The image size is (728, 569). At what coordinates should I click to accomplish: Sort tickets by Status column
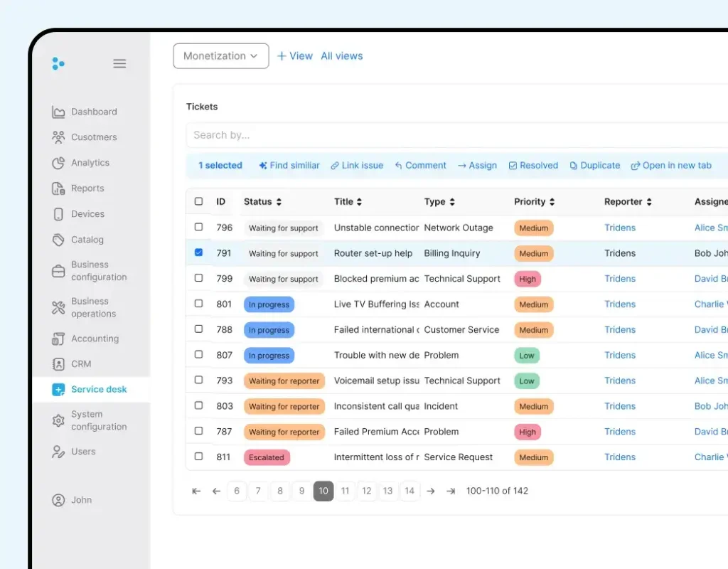(262, 202)
